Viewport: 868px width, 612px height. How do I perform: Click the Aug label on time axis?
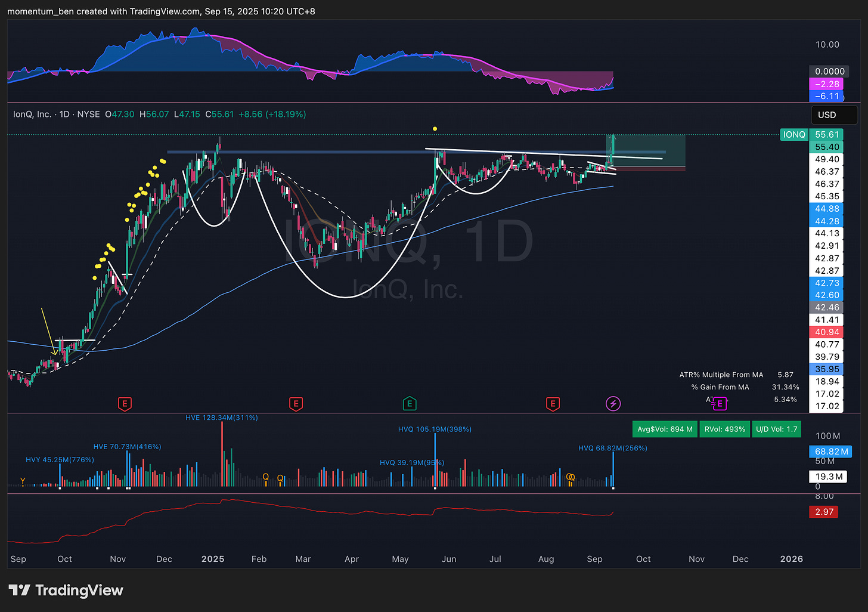[546, 559]
